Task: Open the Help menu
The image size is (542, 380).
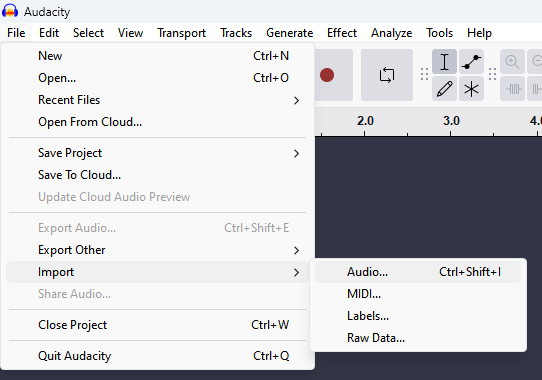Action: click(x=479, y=33)
